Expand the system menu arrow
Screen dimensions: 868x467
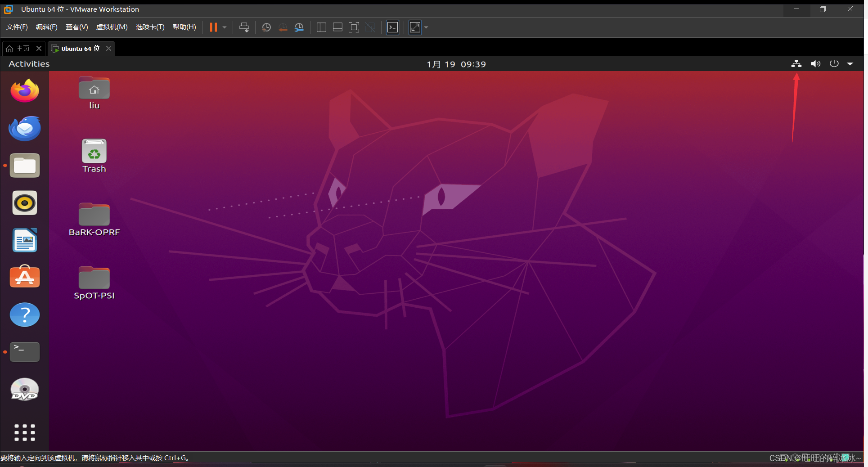click(850, 64)
